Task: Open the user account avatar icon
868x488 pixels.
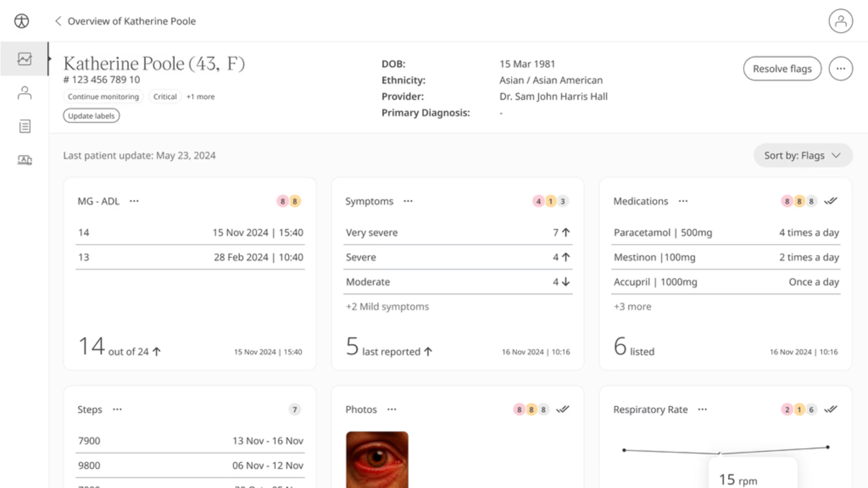Action: pos(840,21)
